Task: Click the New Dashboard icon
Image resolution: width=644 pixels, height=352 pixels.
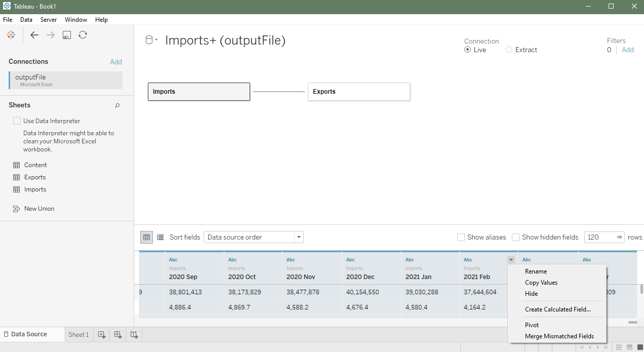Action: click(x=118, y=334)
